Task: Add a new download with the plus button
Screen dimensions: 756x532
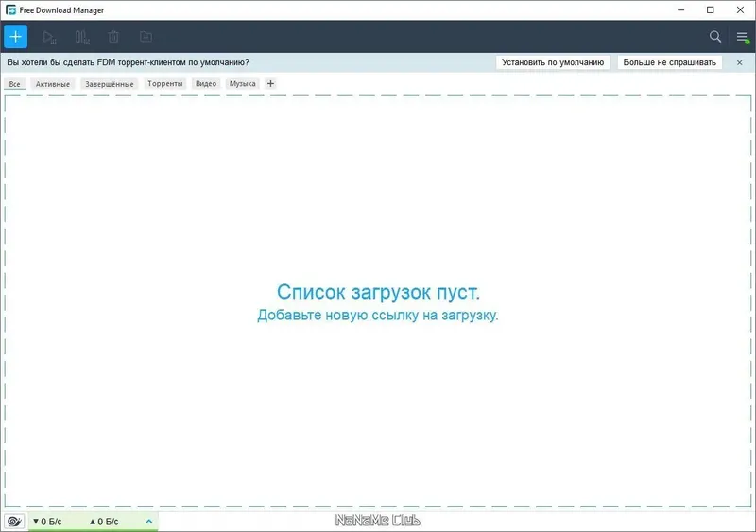Action: tap(15, 37)
